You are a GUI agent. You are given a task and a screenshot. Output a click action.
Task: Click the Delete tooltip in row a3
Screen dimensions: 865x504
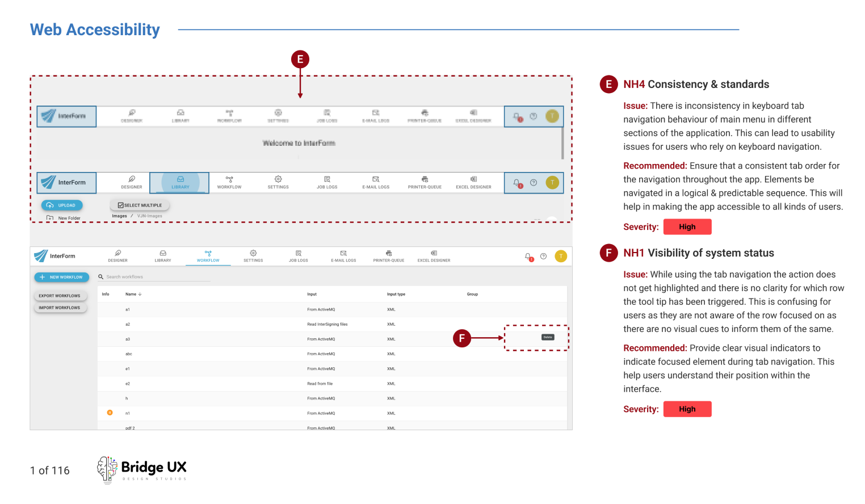click(x=548, y=337)
